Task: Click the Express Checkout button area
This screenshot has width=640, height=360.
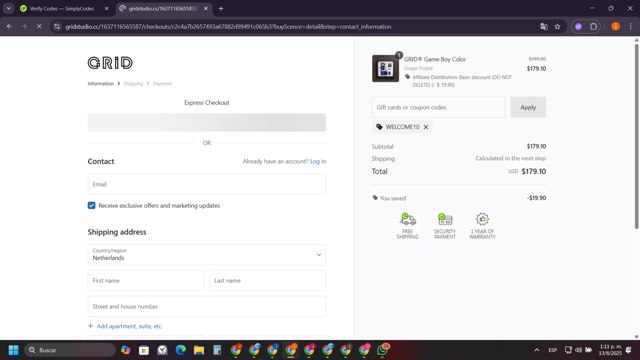Action: click(x=207, y=122)
